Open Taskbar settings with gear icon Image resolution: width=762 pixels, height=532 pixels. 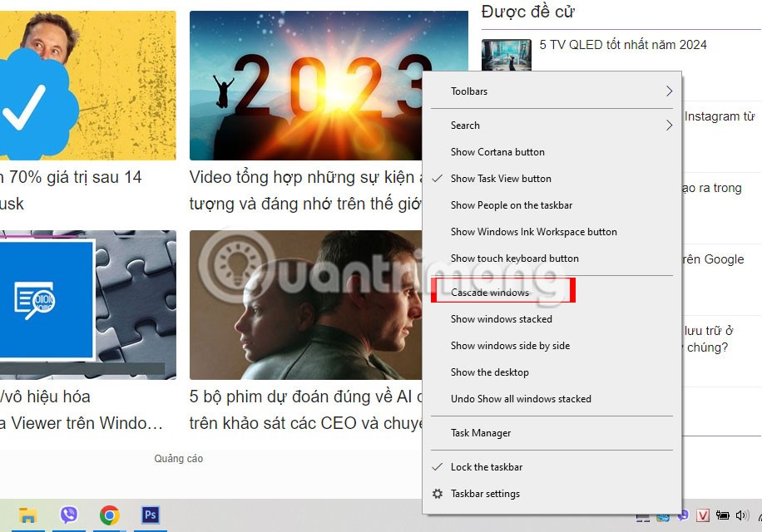(485, 494)
